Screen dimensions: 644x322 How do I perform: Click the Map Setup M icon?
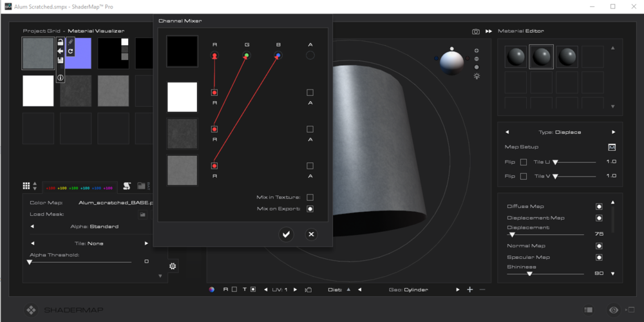(x=612, y=147)
